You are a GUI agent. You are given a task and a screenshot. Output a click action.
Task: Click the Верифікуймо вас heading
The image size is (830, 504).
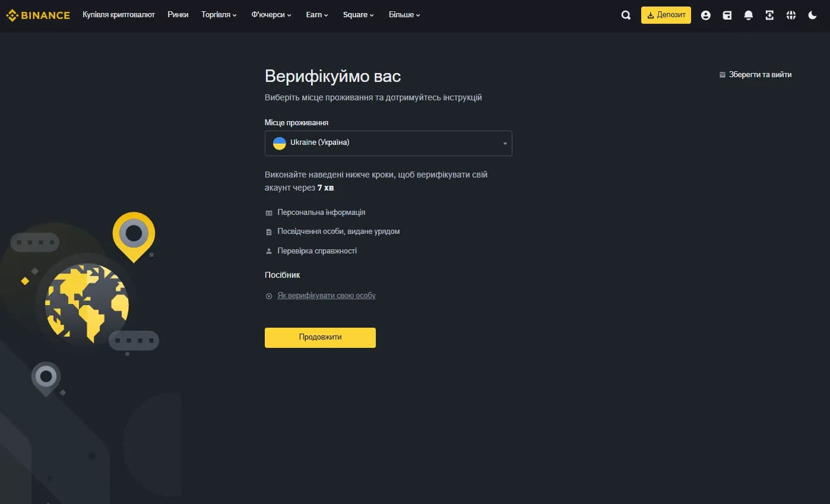(332, 77)
